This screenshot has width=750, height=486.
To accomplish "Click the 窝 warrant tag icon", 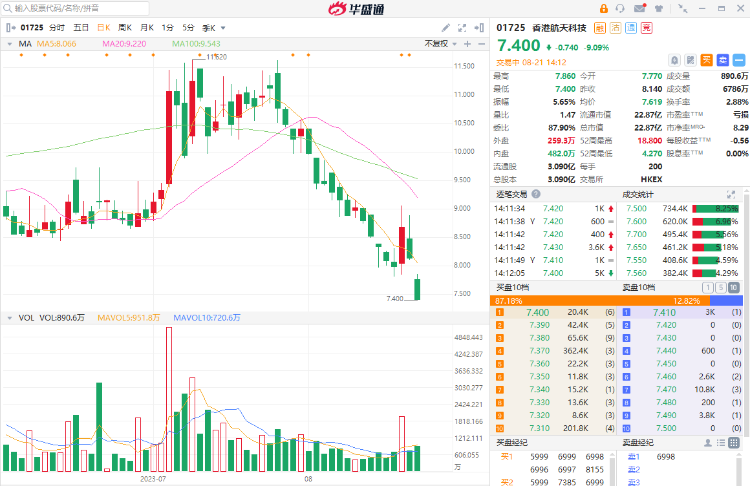I will [x=647, y=28].
